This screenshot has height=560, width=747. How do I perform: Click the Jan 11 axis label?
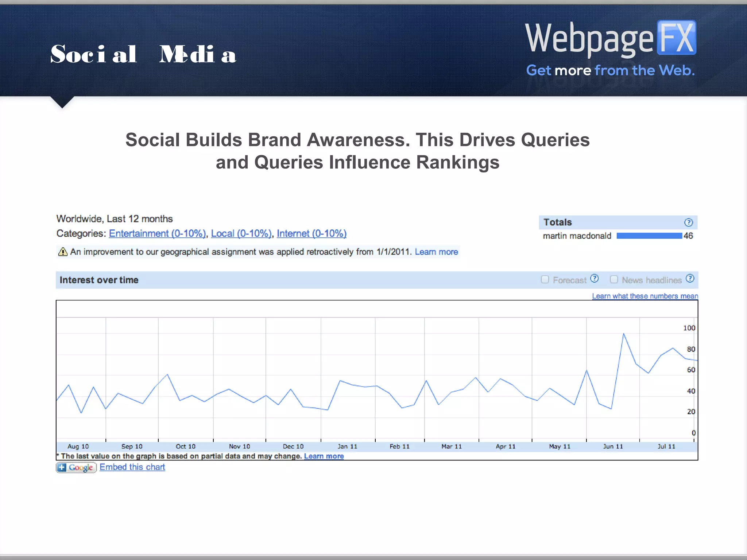(x=347, y=446)
